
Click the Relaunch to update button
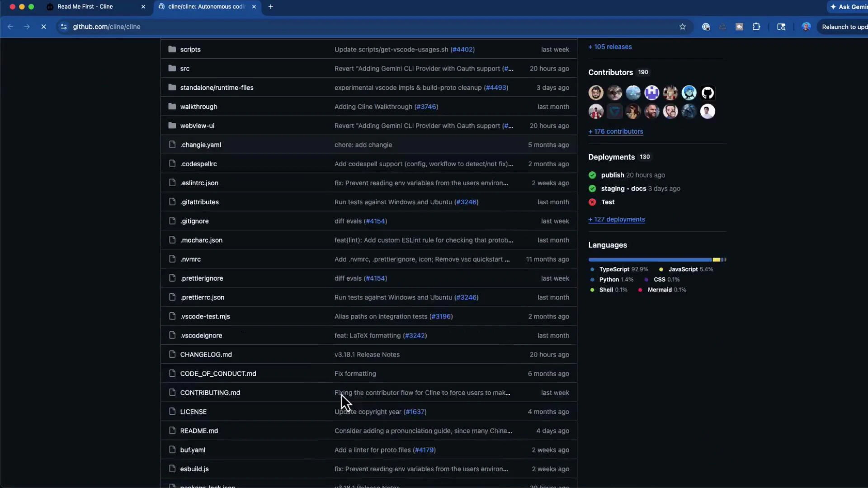(x=844, y=27)
